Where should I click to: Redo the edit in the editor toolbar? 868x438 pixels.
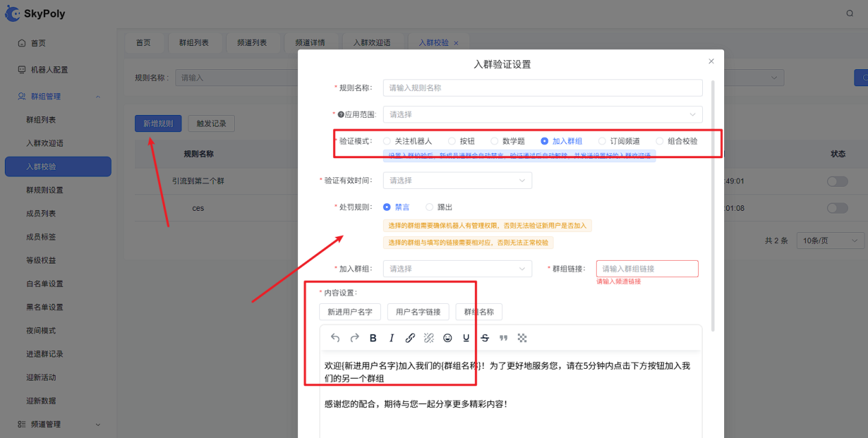click(354, 337)
